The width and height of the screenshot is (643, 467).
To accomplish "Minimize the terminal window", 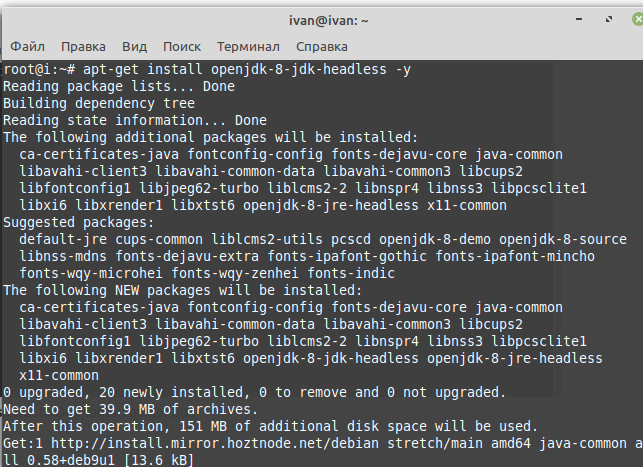I will (x=579, y=19).
